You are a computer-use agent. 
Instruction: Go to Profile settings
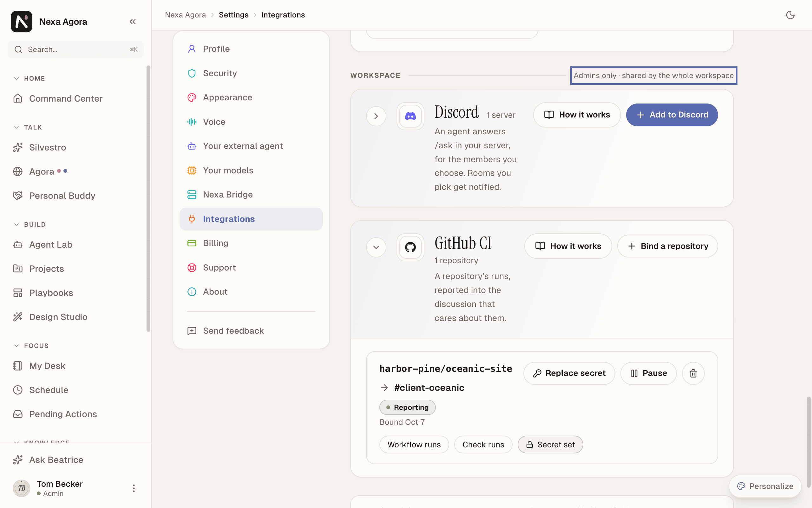coord(251,49)
